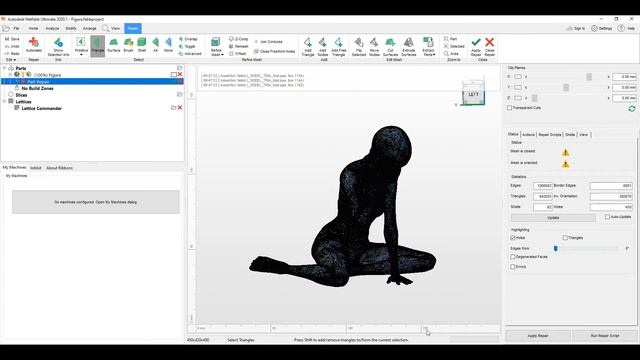Zoom to Part icon
The image size is (640, 360).
coord(446,39)
